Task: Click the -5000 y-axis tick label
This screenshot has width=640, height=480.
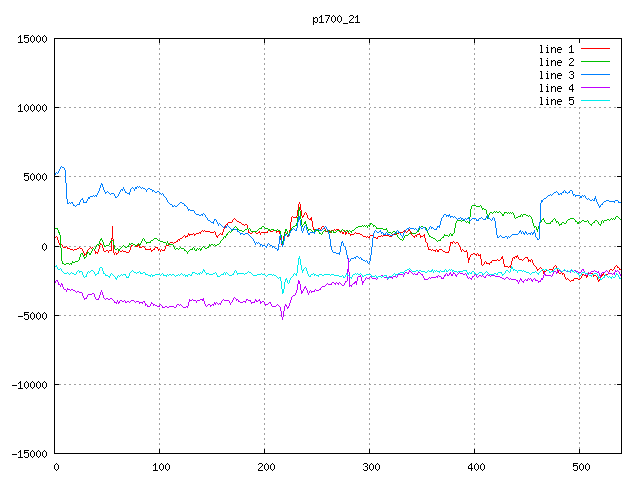Action: coord(32,315)
